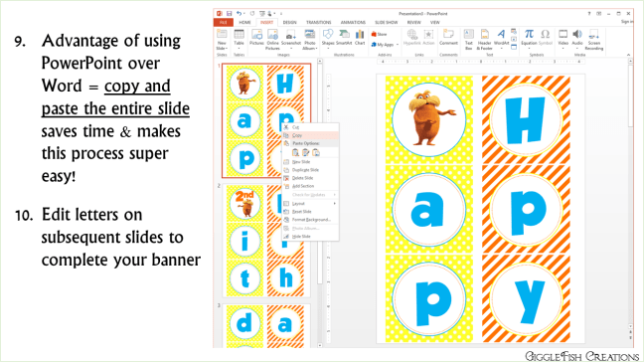Switch to the REVIEW tab
The height and width of the screenshot is (362, 644).
413,22
